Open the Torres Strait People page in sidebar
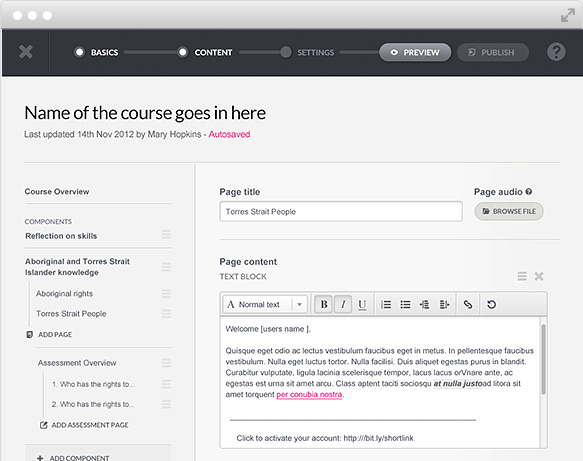Screen dimensions: 583x461 click(x=71, y=314)
